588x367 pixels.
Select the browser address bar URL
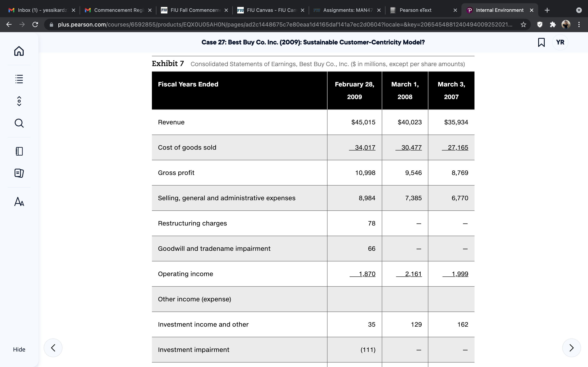[x=285, y=24]
